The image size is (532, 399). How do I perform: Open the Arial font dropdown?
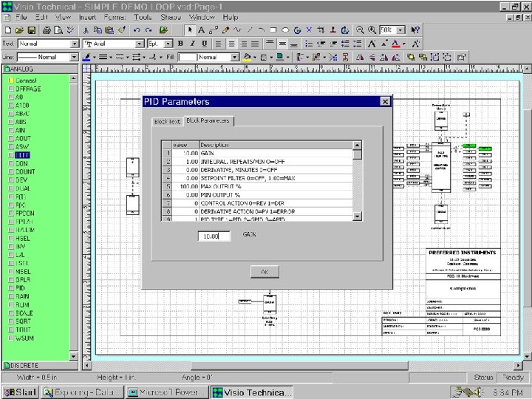point(139,44)
